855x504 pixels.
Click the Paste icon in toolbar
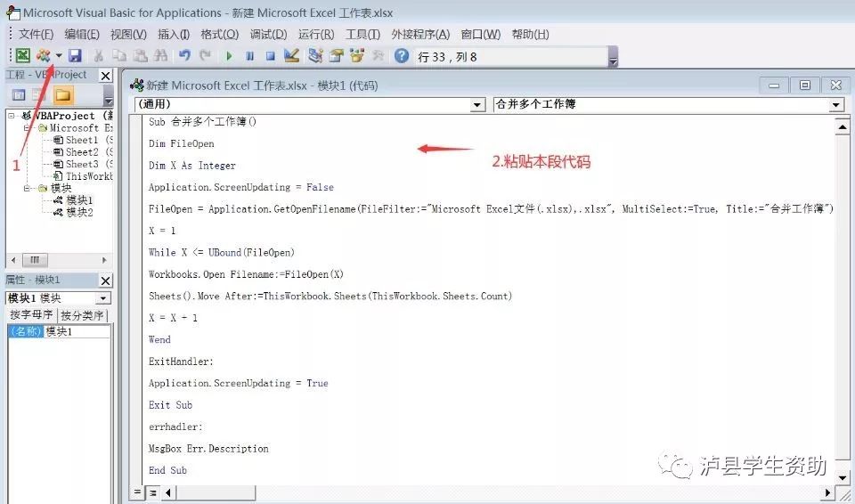140,55
